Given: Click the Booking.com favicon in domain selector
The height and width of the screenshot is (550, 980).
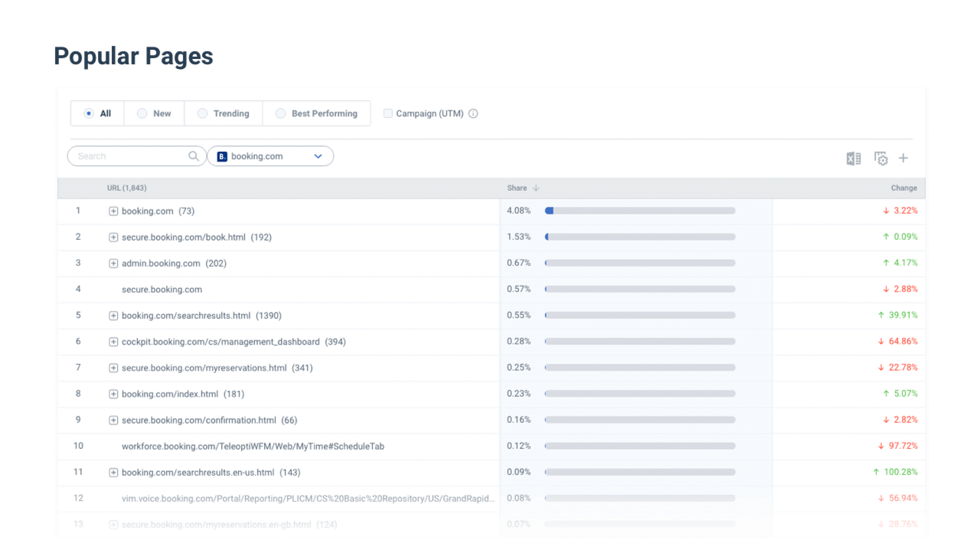Looking at the screenshot, I should click(x=222, y=157).
